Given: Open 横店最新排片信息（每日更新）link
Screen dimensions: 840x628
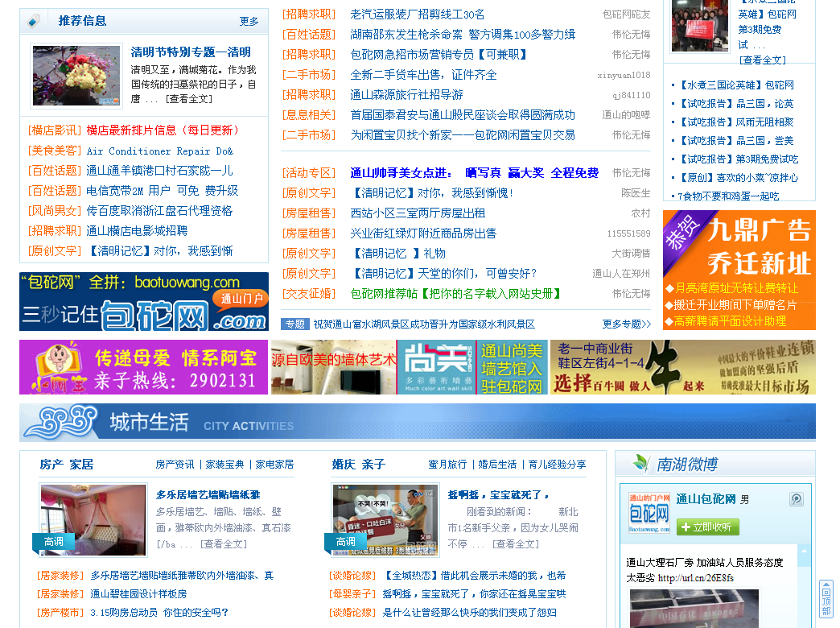Looking at the screenshot, I should pos(163,130).
